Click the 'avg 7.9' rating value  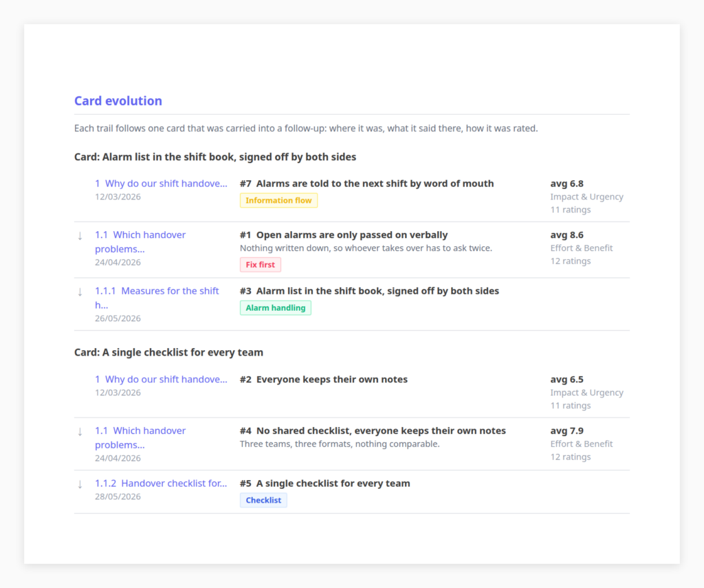pyautogui.click(x=567, y=431)
